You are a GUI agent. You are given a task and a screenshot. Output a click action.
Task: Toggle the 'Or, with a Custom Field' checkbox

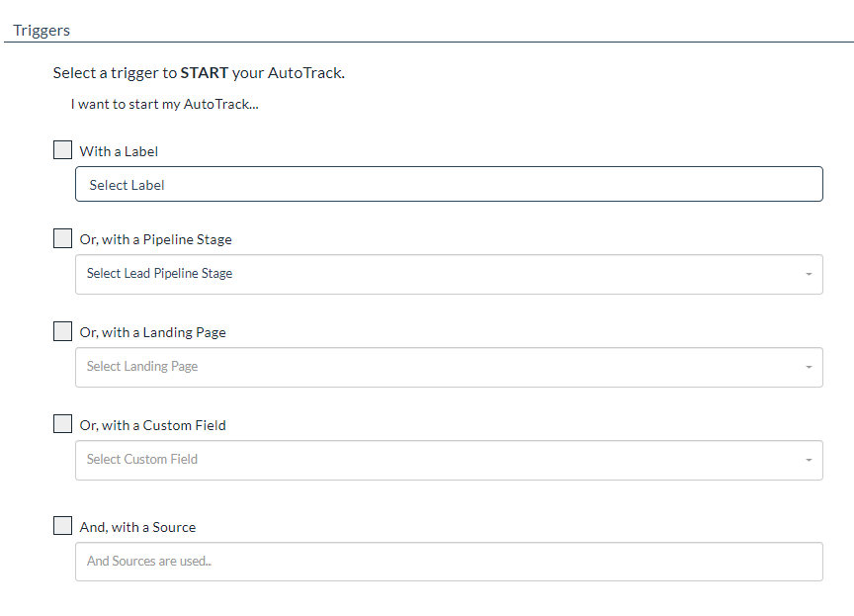point(62,424)
